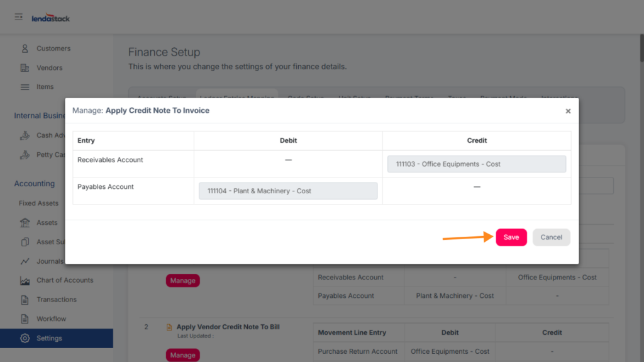Save the ledger entry mapping
644x362 pixels.
pos(511,237)
